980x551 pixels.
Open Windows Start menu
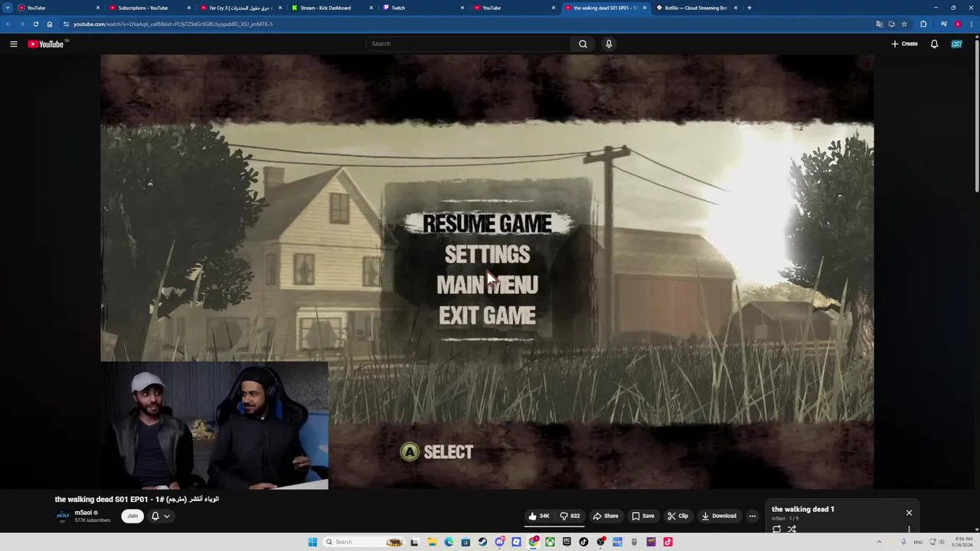point(312,542)
